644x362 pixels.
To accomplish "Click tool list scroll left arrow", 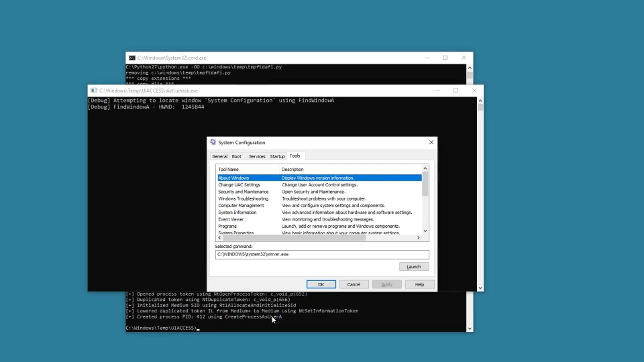I will click(x=220, y=238).
